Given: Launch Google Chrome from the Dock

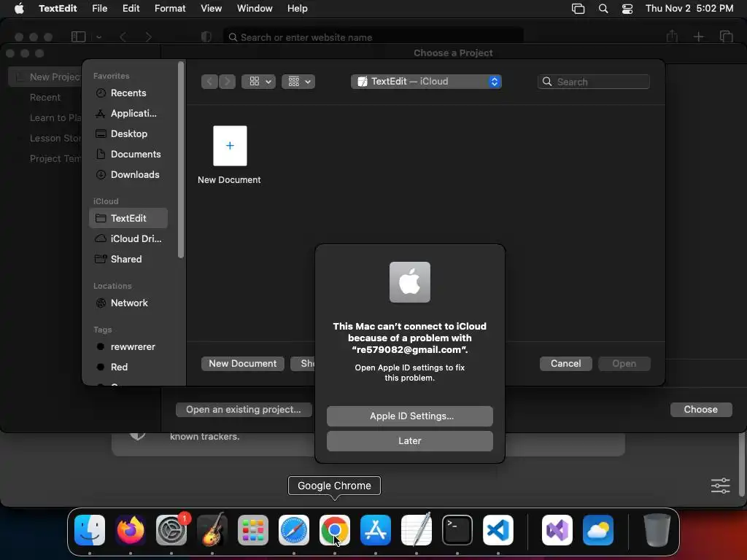Looking at the screenshot, I should (x=334, y=530).
